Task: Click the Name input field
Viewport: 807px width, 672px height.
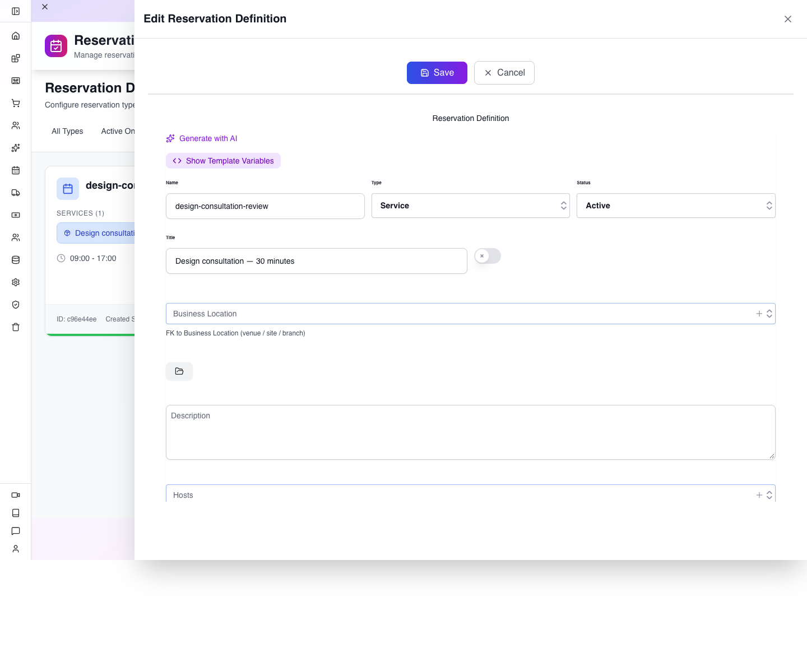Action: click(x=265, y=206)
